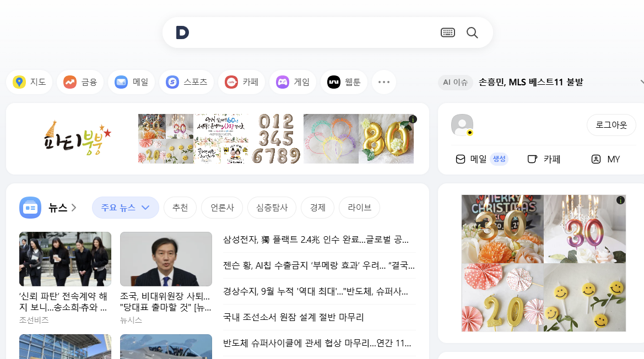Click the search magnifier icon

[x=472, y=32]
